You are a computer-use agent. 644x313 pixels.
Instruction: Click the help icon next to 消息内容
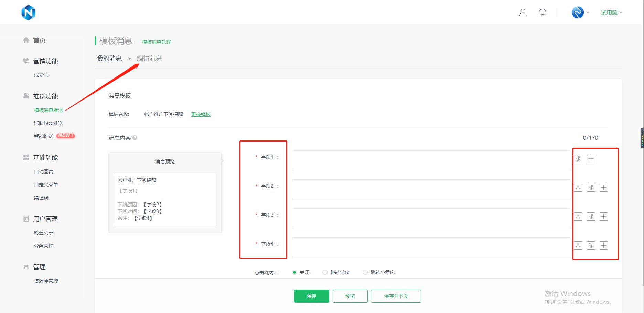[x=135, y=138]
